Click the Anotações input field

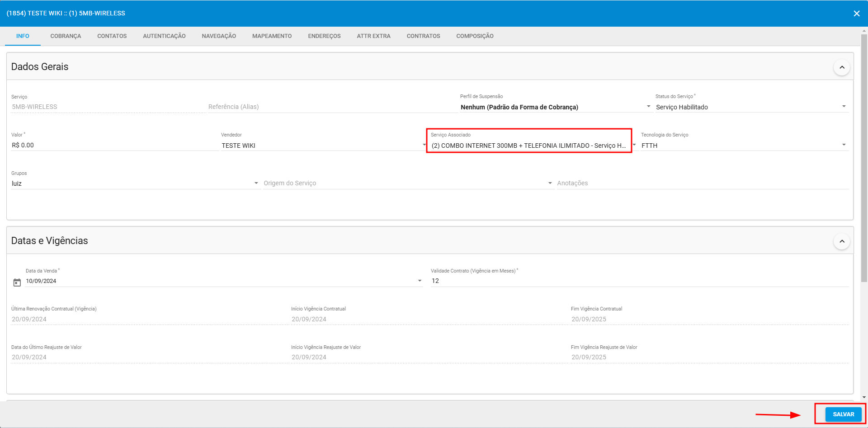(703, 183)
